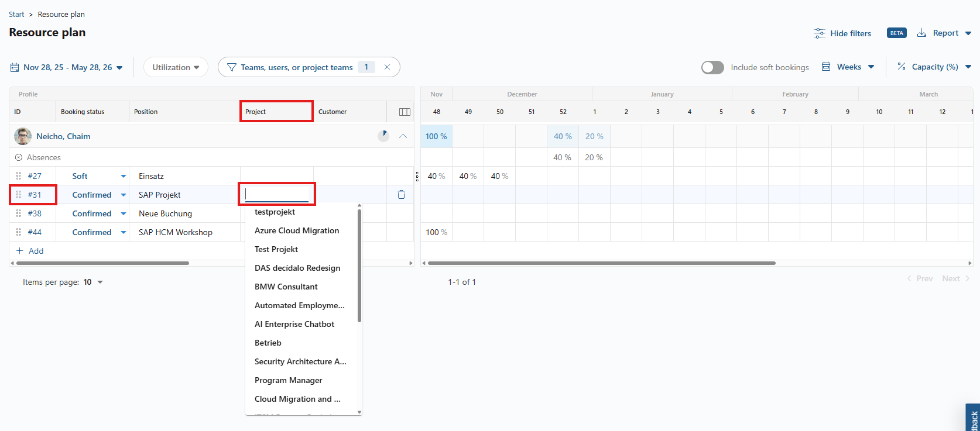Open Items per page dropdown
This screenshot has width=980, height=431.
(100, 282)
